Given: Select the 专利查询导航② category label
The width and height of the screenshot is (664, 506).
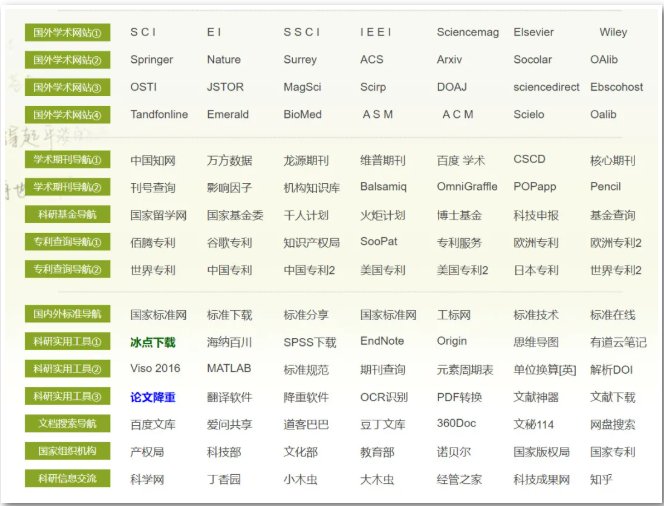Looking at the screenshot, I should [x=67, y=270].
